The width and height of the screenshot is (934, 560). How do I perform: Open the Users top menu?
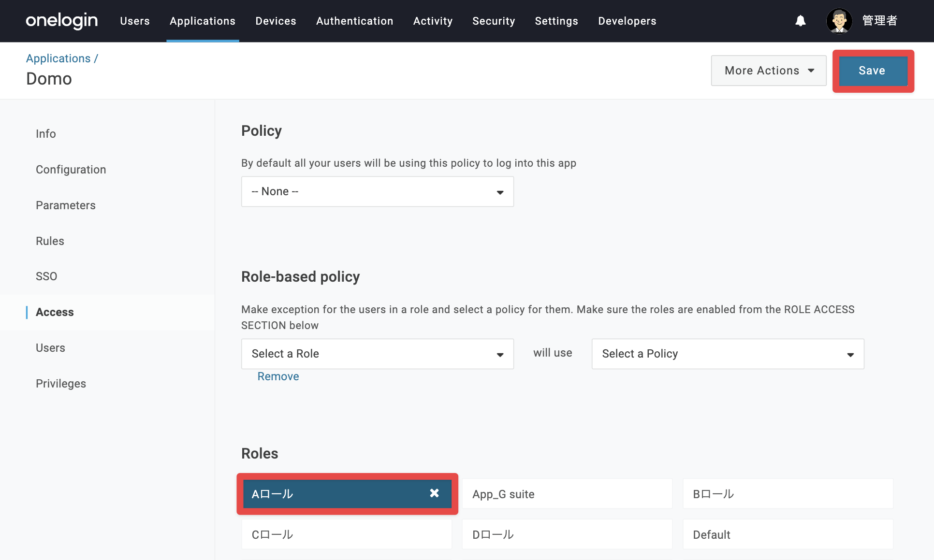pyautogui.click(x=135, y=21)
